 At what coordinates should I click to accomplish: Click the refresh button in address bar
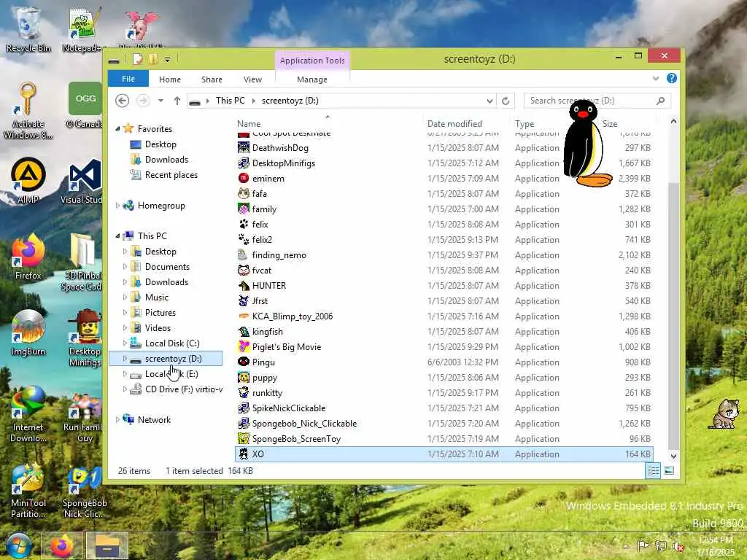pos(506,101)
